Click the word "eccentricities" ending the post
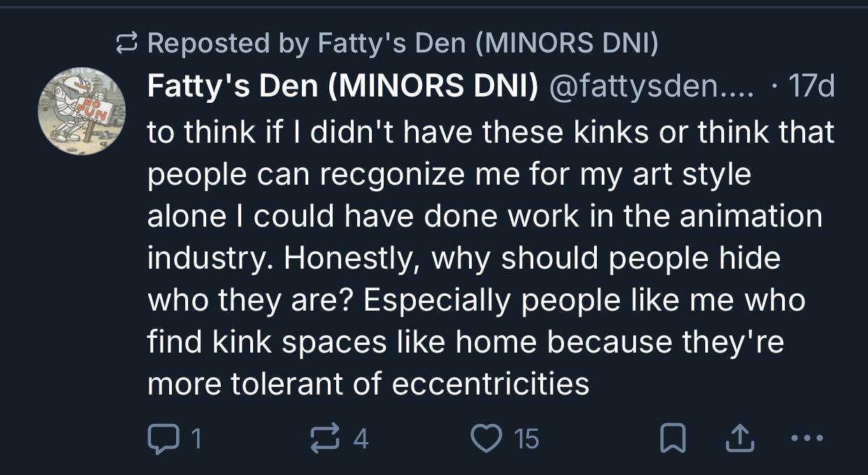Screen dimensions: 868x475 coord(491,384)
